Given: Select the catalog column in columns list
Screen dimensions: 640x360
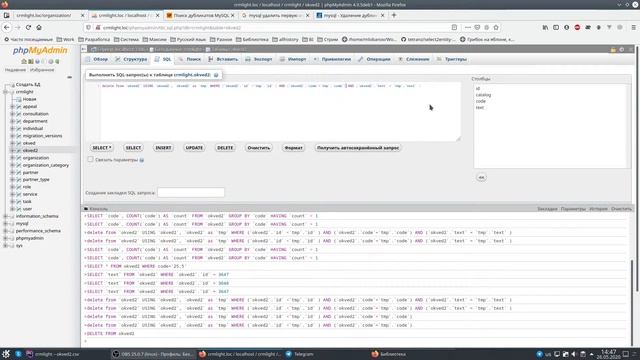Looking at the screenshot, I should tap(483, 95).
